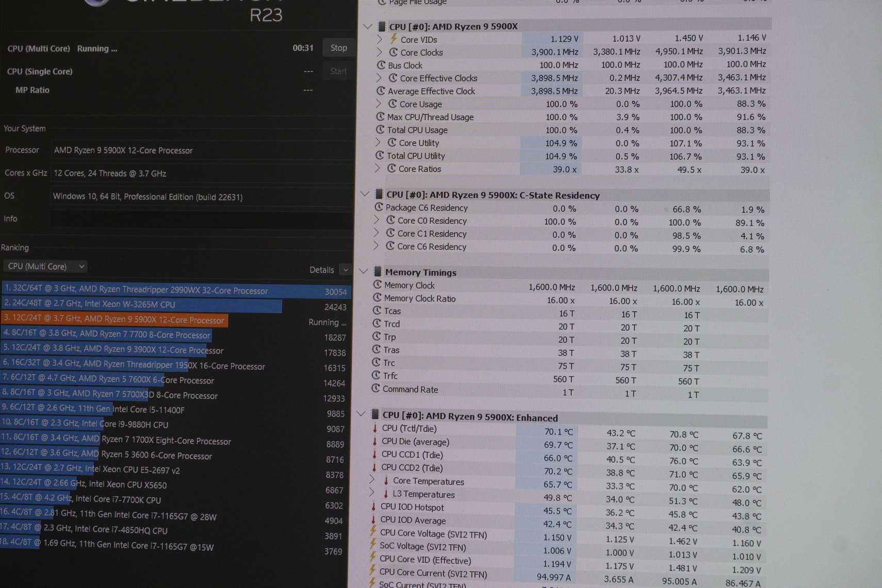
Task: Expand the Core Temperatures row
Action: [x=371, y=480]
